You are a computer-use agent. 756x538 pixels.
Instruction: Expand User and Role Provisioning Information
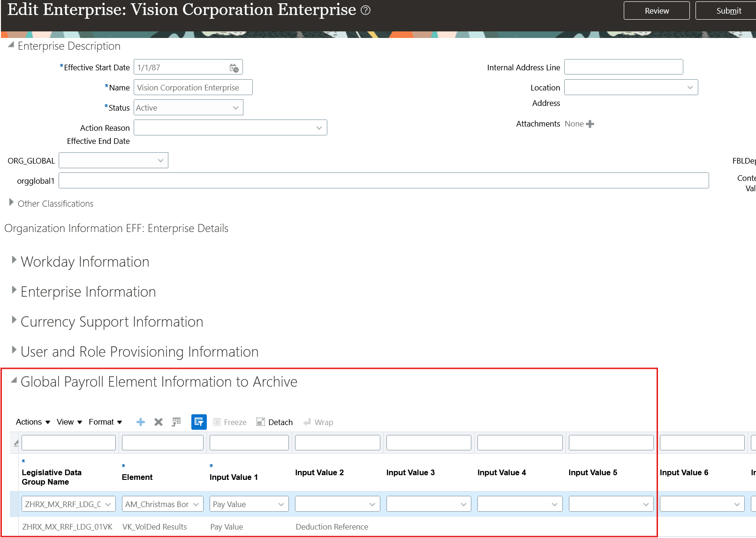[x=14, y=350]
